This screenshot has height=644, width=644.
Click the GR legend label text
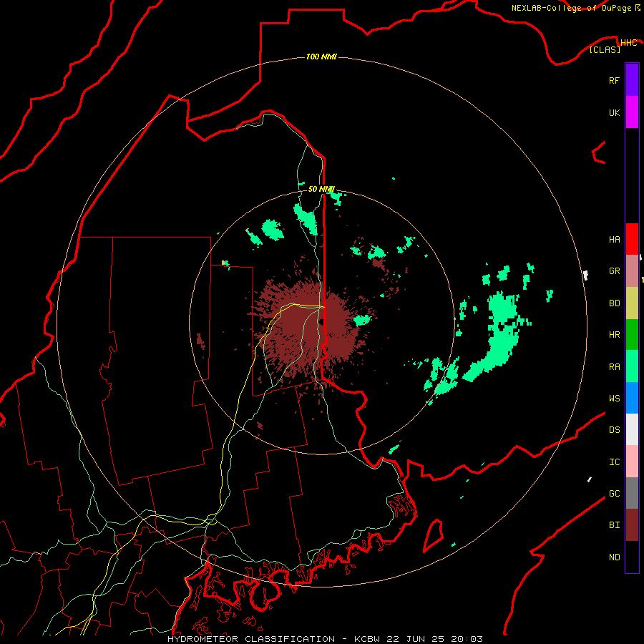tap(614, 271)
